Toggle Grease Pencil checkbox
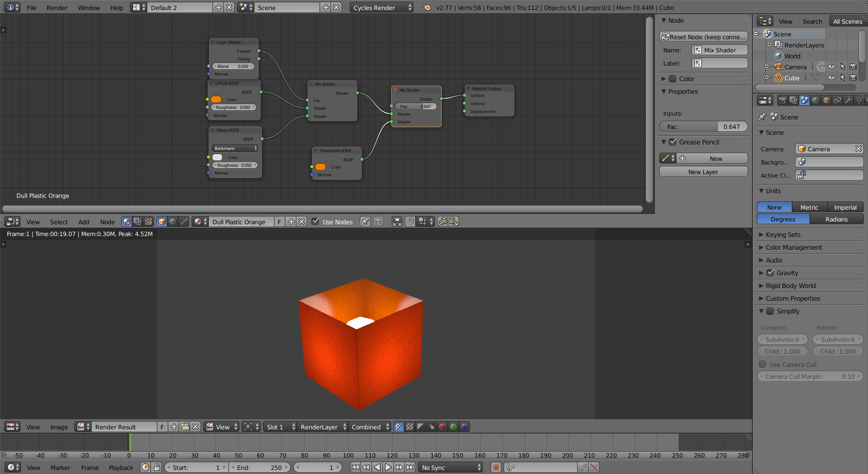The width and height of the screenshot is (868, 474). pyautogui.click(x=672, y=142)
